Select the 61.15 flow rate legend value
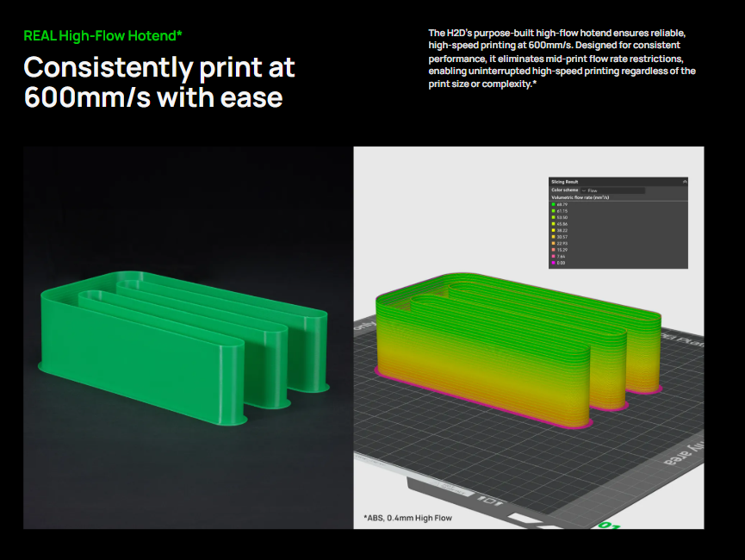 562,211
